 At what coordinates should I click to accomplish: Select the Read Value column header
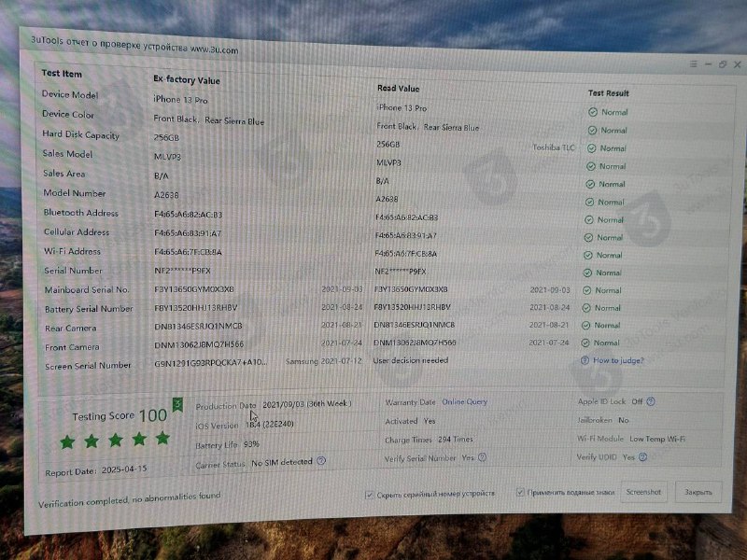399,89
